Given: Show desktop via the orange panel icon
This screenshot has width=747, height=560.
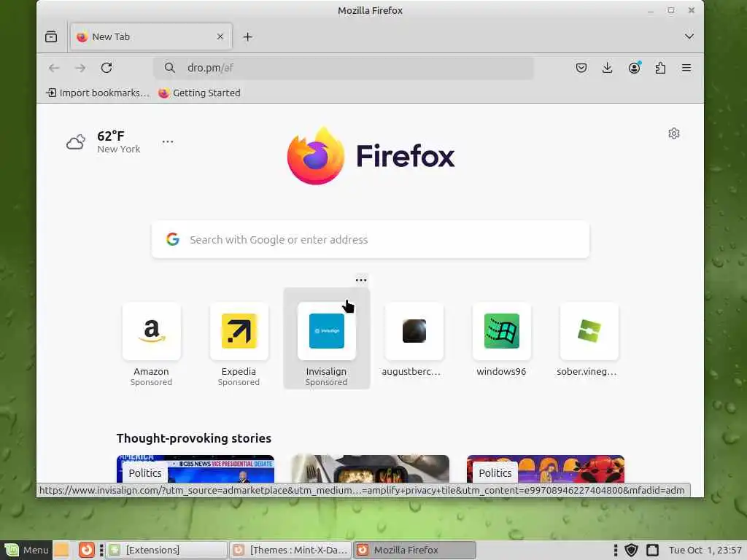Looking at the screenshot, I should (x=61, y=550).
